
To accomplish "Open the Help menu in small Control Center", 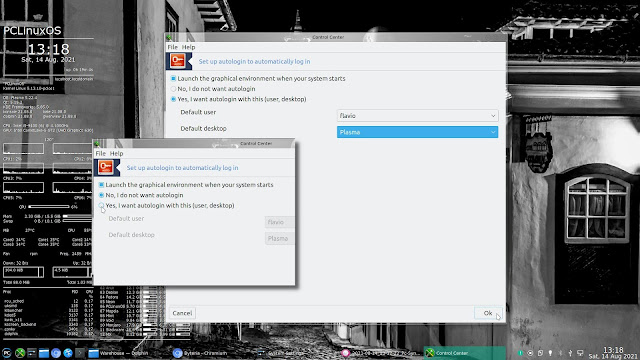I will click(x=117, y=153).
